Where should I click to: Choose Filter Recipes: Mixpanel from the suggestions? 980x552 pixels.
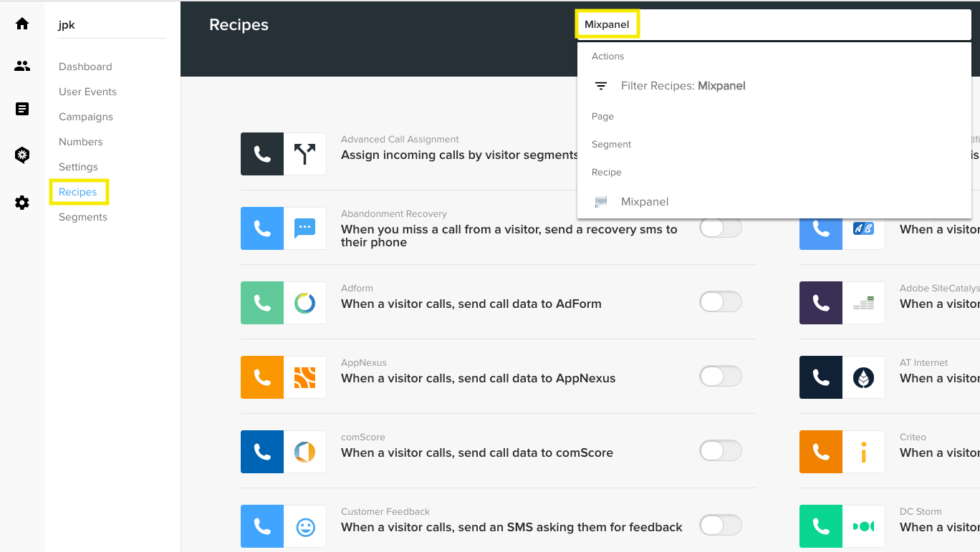[x=683, y=85]
